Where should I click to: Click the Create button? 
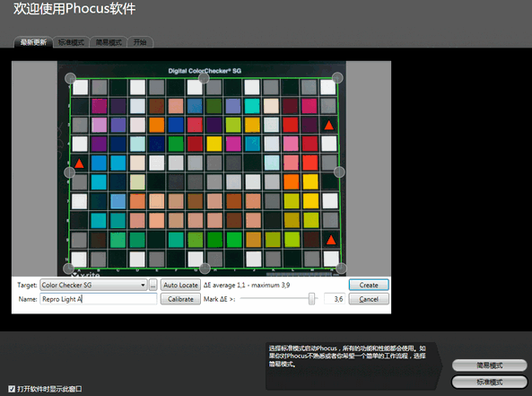(369, 285)
